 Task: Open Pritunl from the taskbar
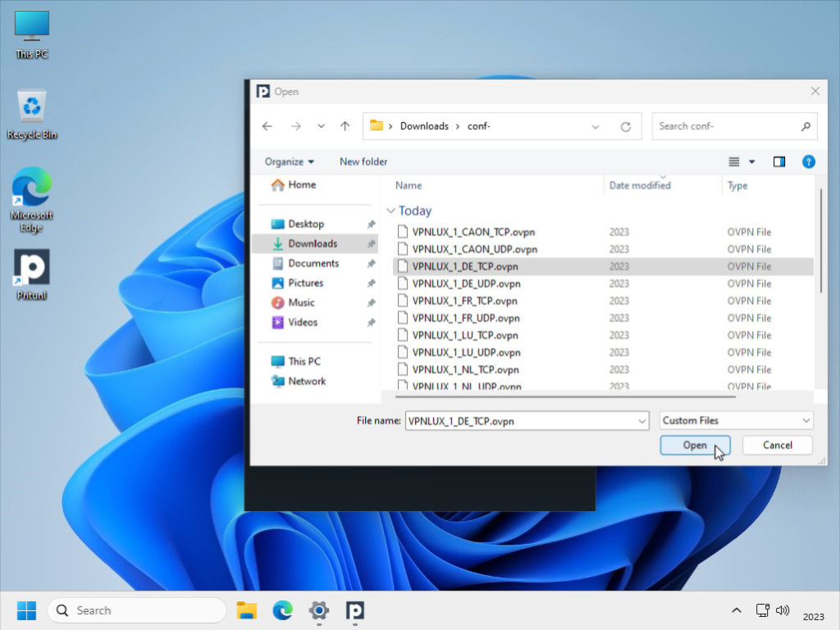pos(354,610)
